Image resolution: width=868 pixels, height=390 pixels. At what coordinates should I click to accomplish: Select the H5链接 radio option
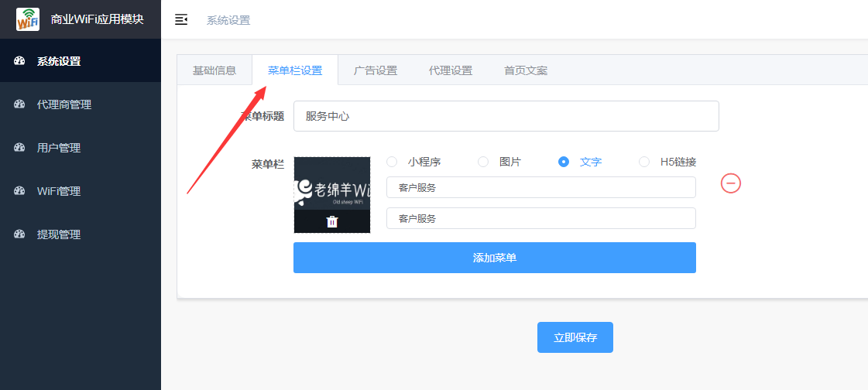[x=644, y=162]
